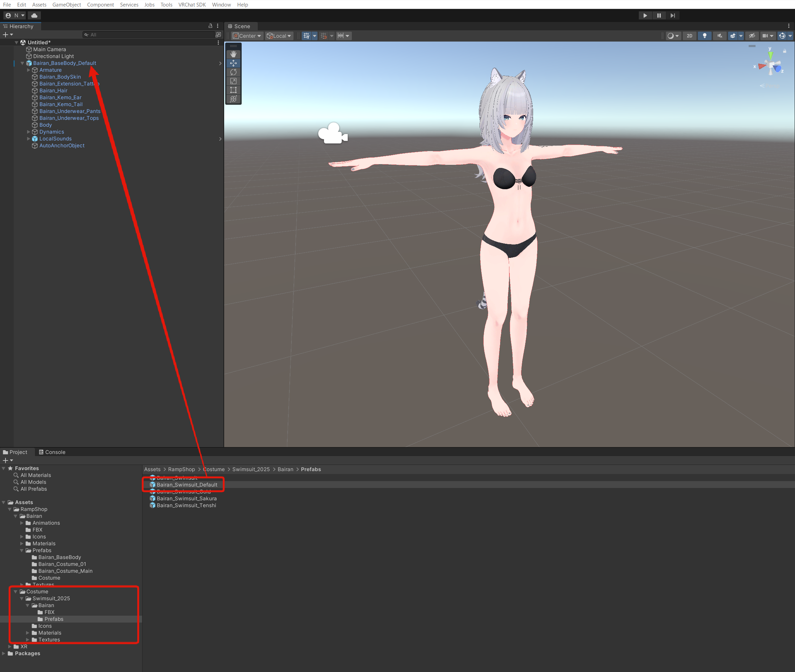Open Untitled scene options menu

tap(218, 43)
